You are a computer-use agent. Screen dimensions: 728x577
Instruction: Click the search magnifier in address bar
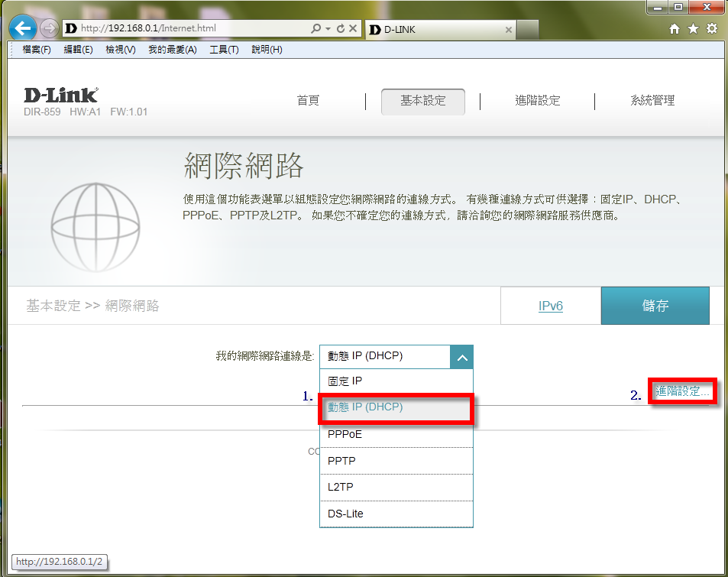click(x=316, y=29)
